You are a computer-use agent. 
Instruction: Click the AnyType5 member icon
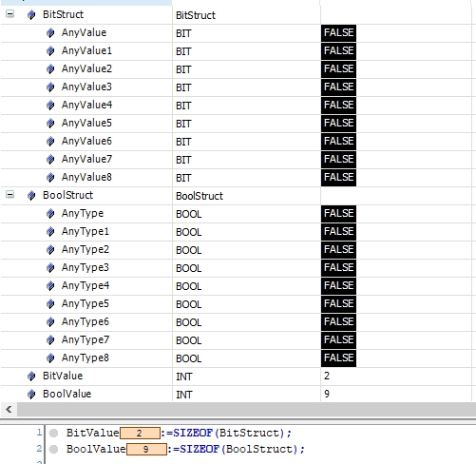pos(50,303)
